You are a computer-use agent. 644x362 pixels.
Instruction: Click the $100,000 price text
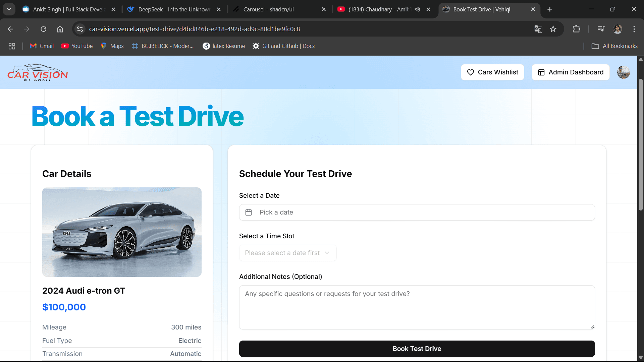point(64,307)
